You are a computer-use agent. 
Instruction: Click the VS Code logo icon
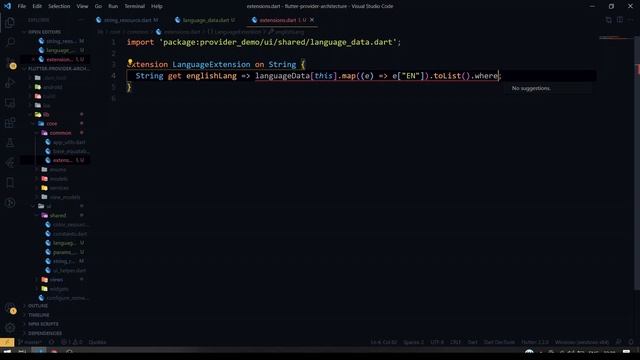tap(7, 6)
